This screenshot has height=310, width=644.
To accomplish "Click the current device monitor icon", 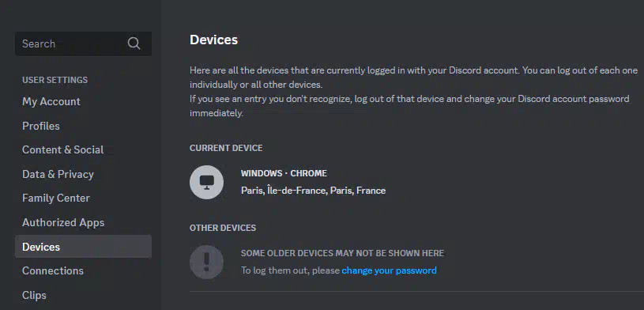I will point(206,182).
